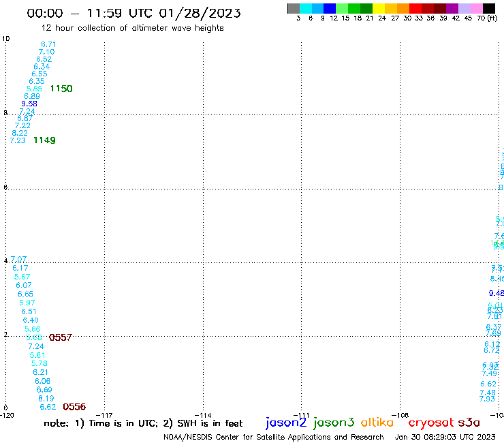
Task: Click the wave height value 5.61
Action: (x=37, y=355)
